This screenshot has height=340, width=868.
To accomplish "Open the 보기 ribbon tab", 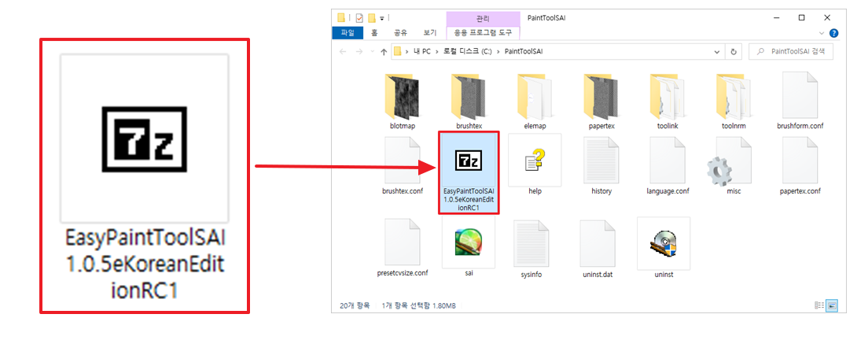I will pyautogui.click(x=429, y=33).
